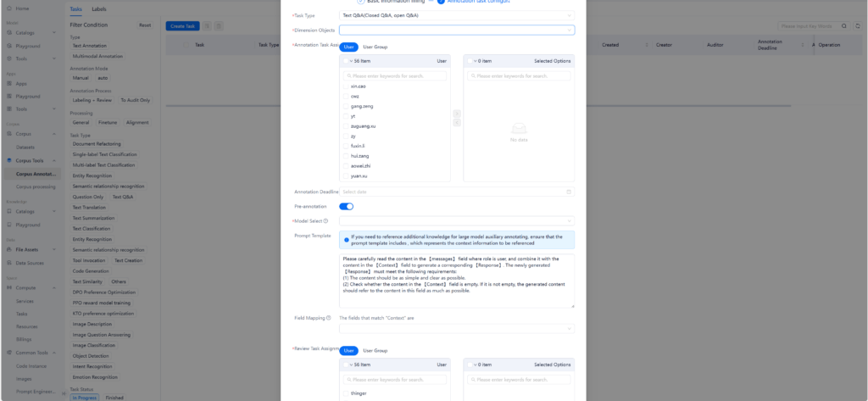Click the Corpus Tools sidebar icon
The image size is (868, 401).
(x=9, y=160)
